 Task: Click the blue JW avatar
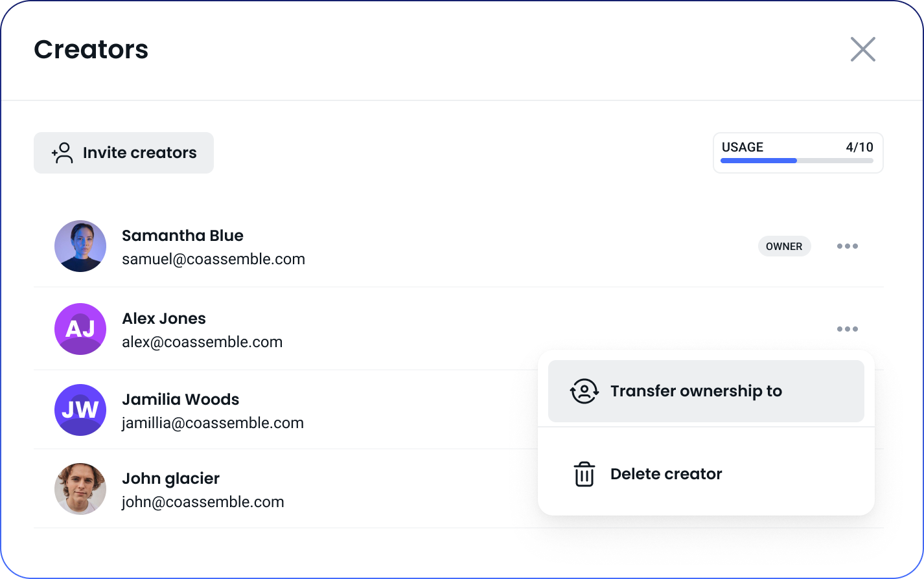pos(80,410)
